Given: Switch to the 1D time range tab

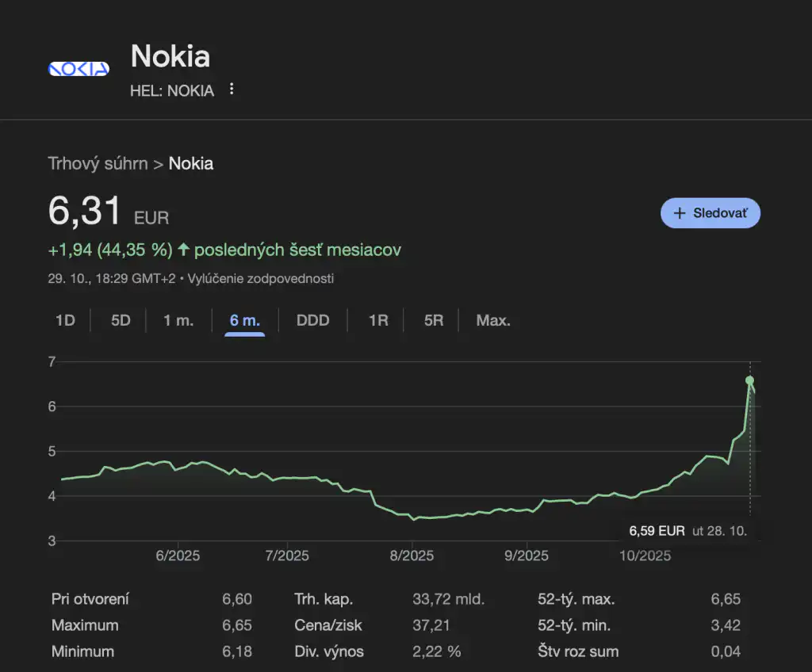Looking at the screenshot, I should pos(65,321).
